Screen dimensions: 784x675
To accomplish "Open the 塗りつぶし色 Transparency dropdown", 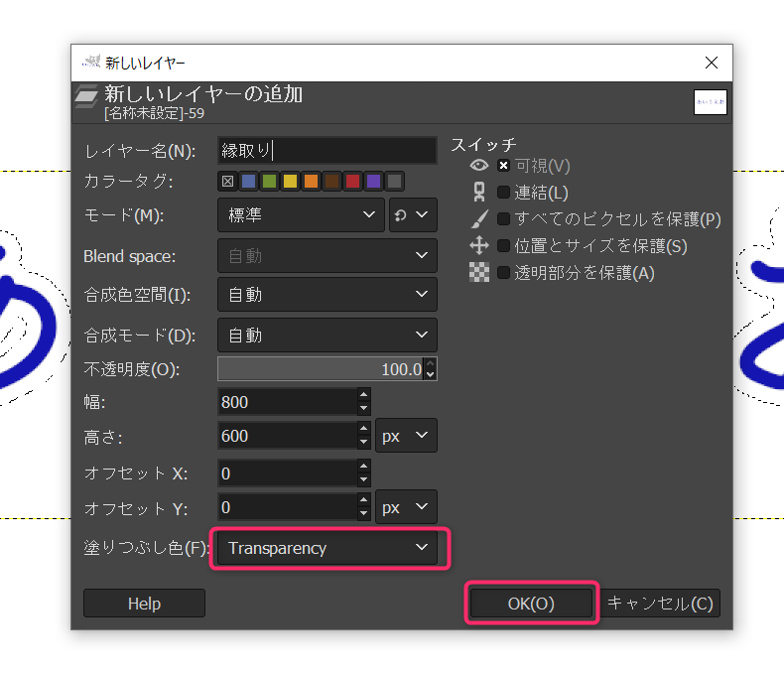I will point(327,548).
